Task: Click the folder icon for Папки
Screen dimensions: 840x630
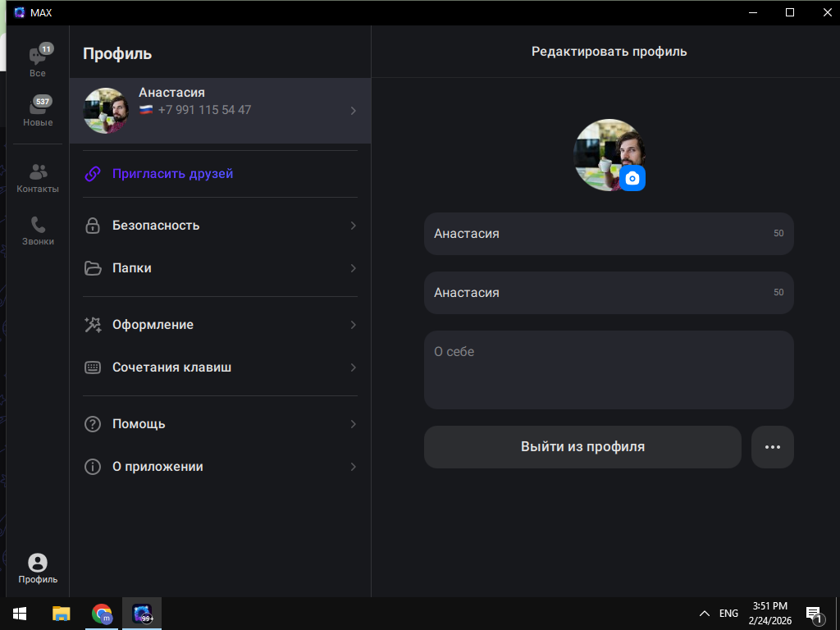Action: click(x=93, y=268)
